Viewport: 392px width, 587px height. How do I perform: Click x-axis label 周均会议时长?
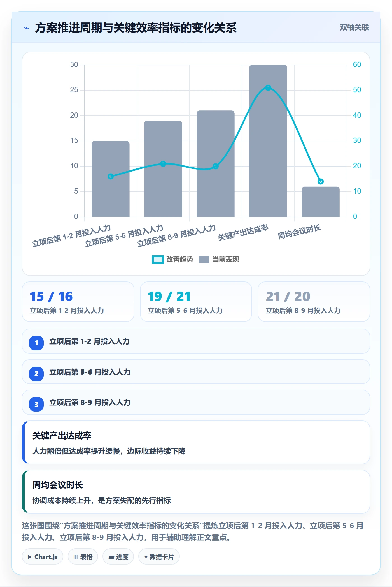[x=299, y=232]
